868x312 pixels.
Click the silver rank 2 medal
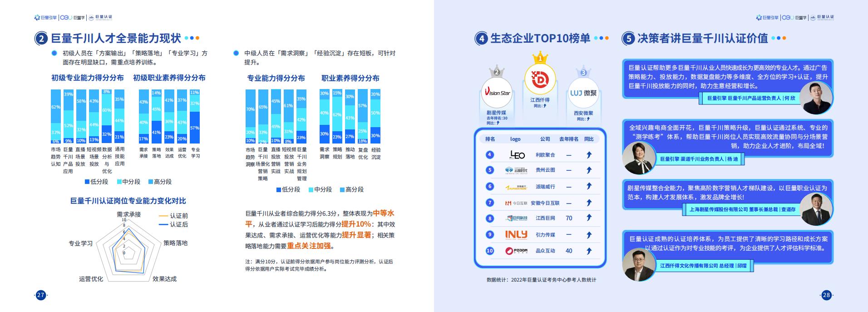497,71
